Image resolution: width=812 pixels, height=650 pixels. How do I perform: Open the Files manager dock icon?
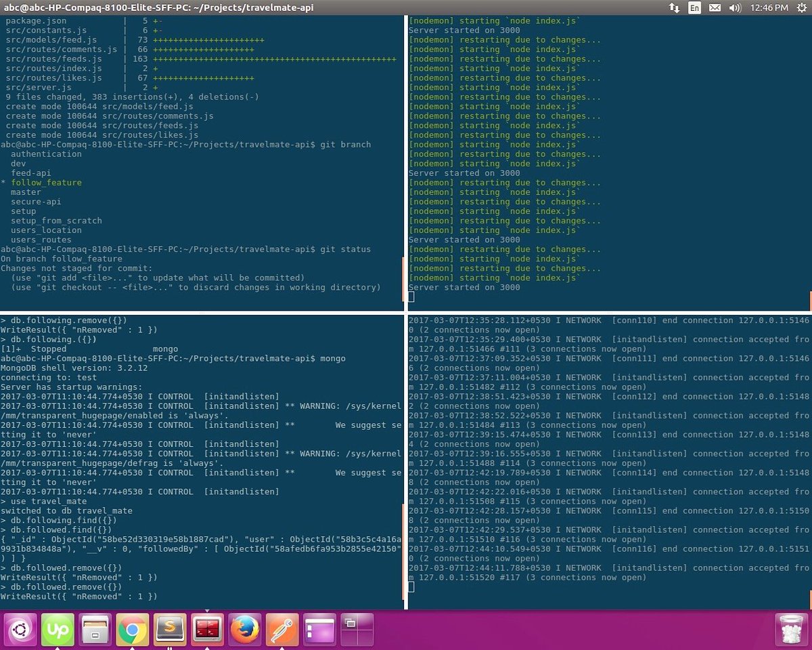(x=95, y=631)
